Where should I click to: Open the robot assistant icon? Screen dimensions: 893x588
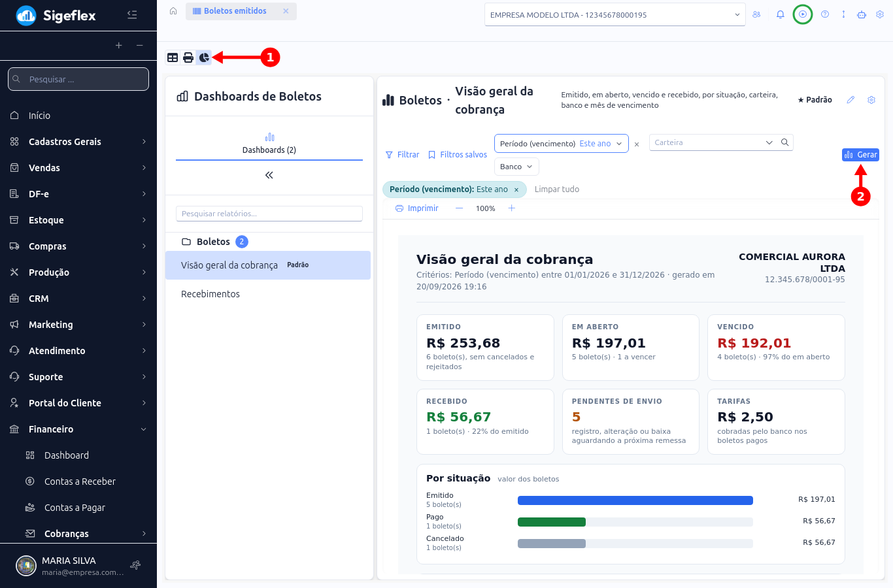point(862,14)
